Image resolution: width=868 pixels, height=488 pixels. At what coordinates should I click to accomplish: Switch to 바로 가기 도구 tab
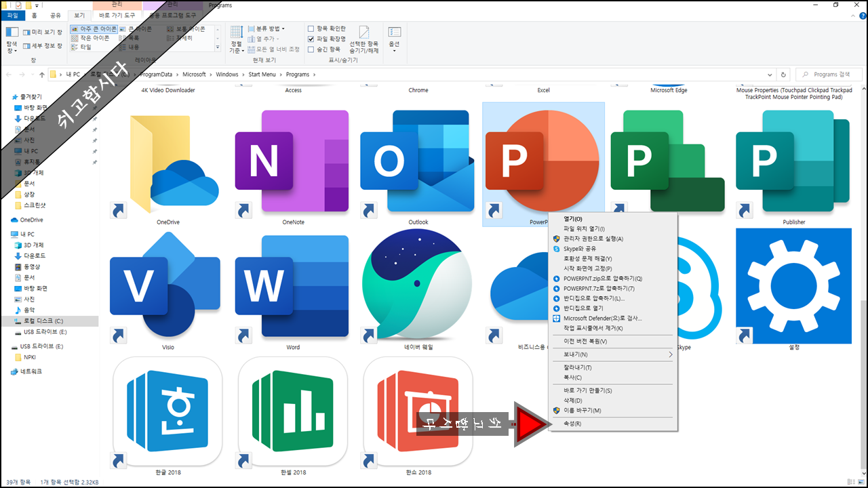(x=117, y=15)
